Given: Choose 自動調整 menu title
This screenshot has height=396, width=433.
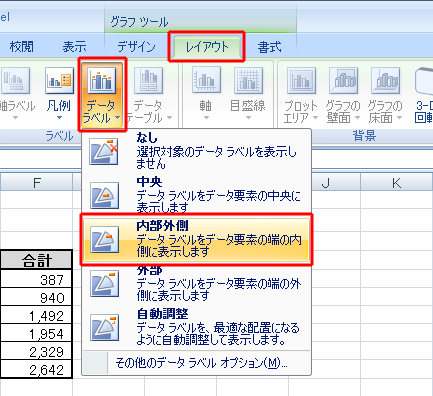Looking at the screenshot, I should click(163, 314).
